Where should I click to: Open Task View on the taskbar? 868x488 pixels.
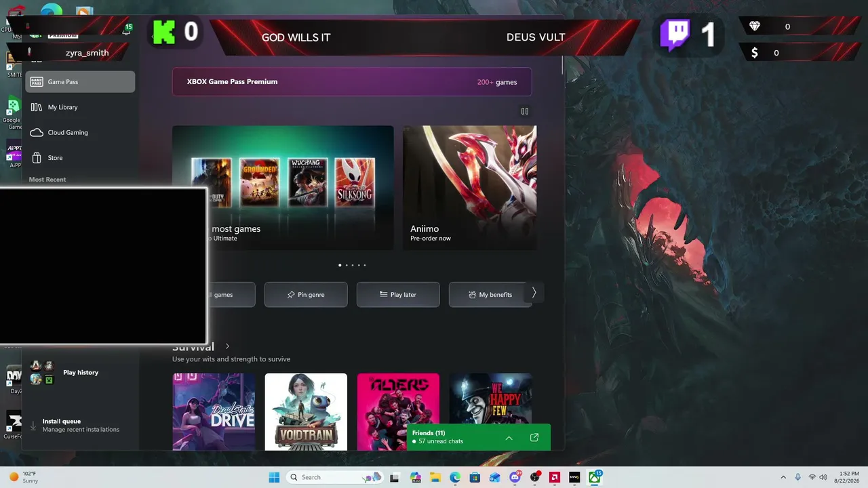pos(394,477)
